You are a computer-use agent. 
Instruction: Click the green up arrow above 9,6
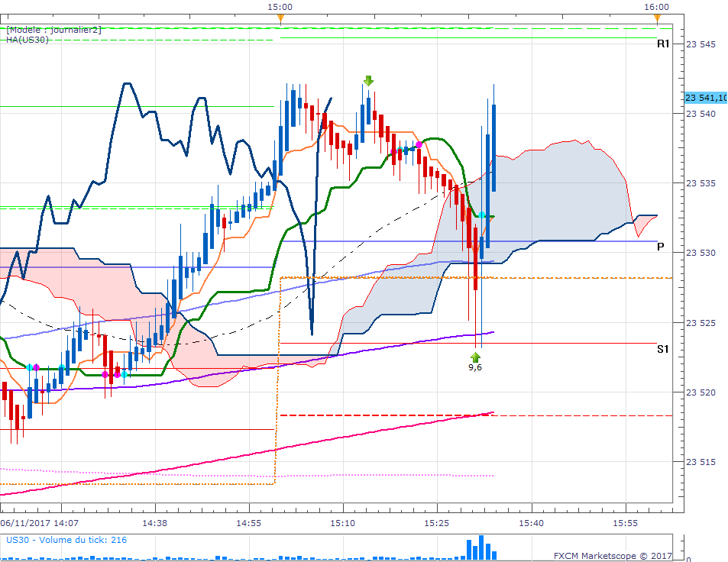(475, 357)
